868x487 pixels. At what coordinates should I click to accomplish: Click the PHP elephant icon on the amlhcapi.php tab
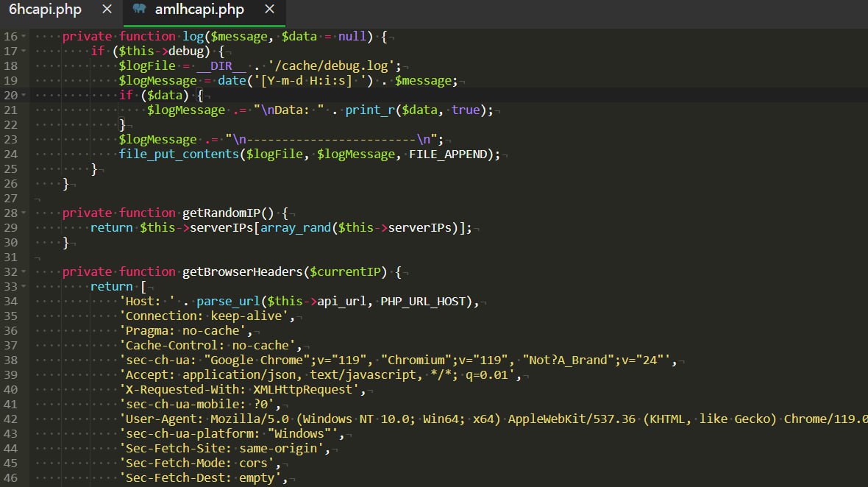[139, 10]
